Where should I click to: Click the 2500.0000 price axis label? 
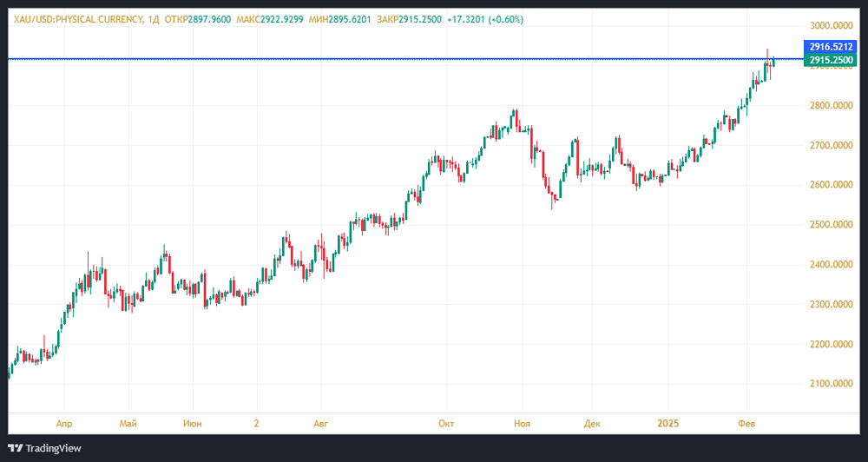(832, 225)
